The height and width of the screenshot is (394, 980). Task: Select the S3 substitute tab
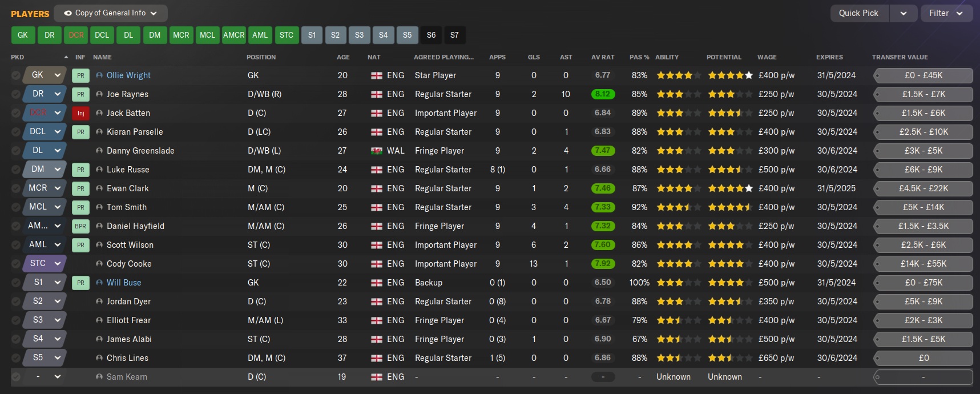tap(359, 35)
